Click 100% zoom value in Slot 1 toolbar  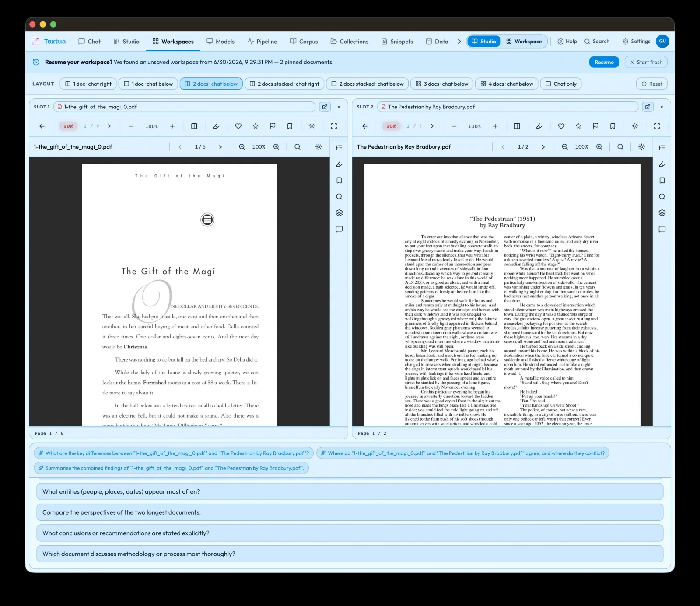pyautogui.click(x=151, y=126)
